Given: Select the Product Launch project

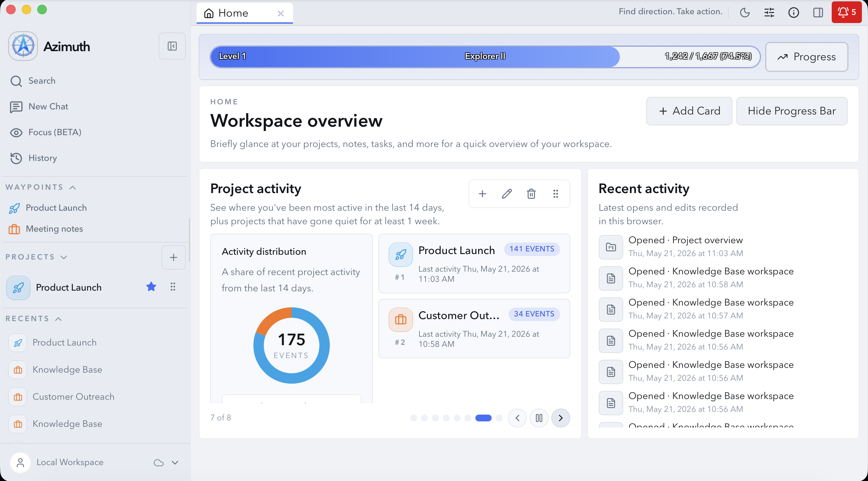Looking at the screenshot, I should tap(69, 287).
